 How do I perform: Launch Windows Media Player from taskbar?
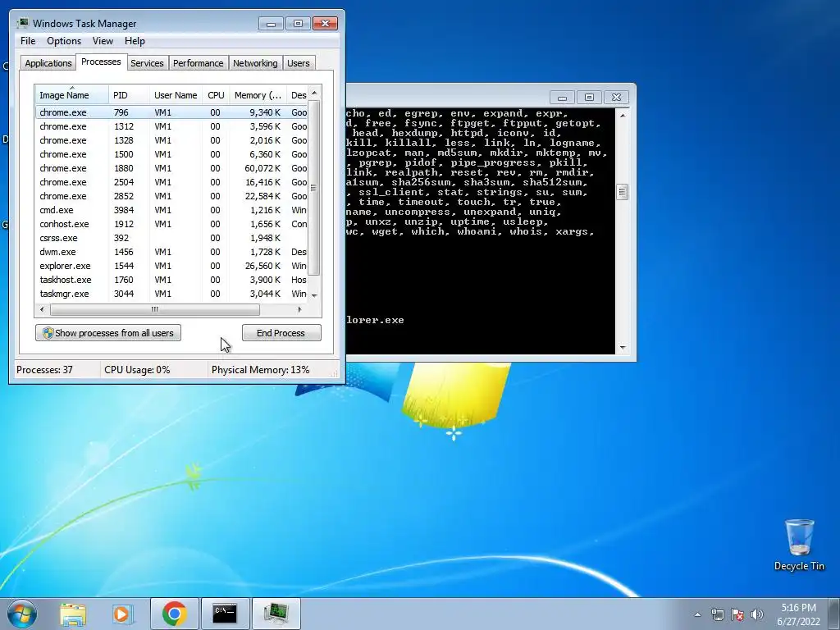pos(123,614)
